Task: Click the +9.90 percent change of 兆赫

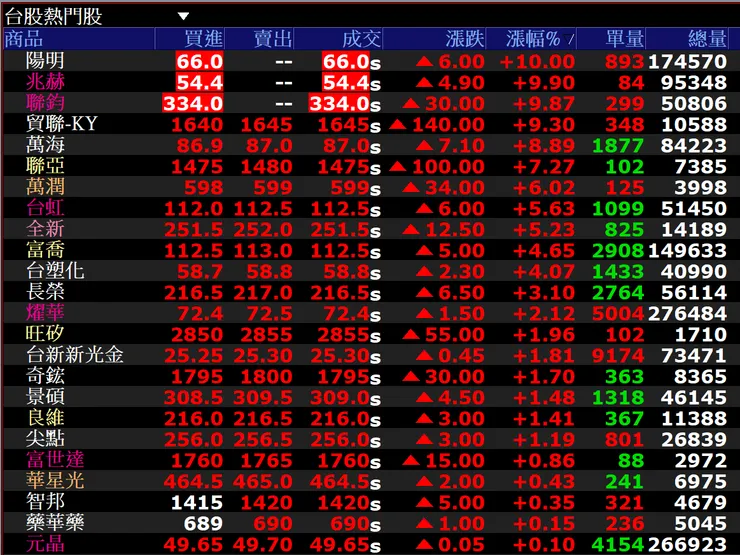Action: pyautogui.click(x=544, y=83)
